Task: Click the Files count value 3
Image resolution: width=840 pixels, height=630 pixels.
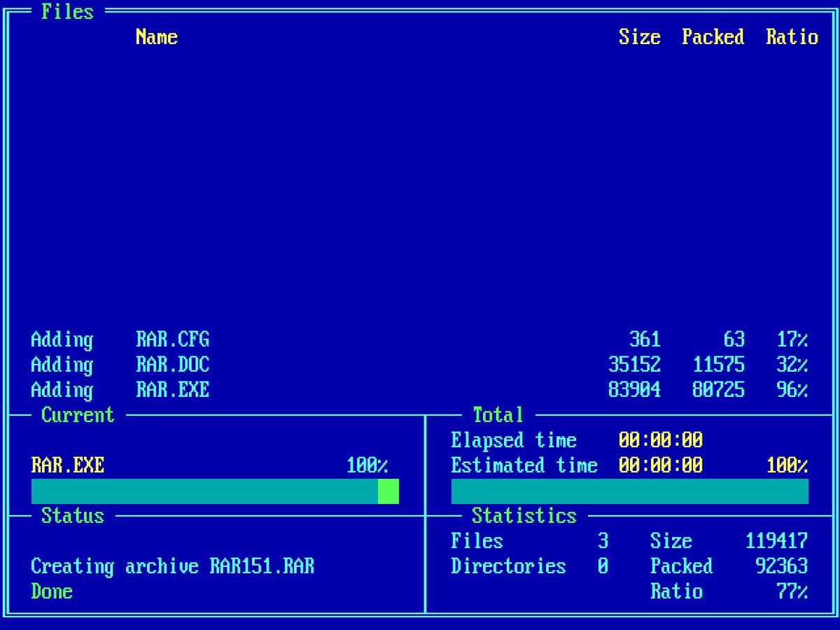Action: (x=603, y=541)
